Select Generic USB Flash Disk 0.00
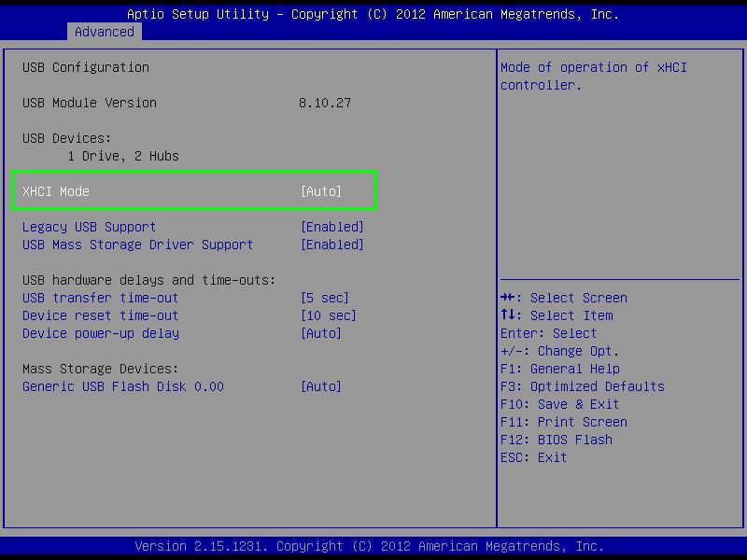 [123, 386]
